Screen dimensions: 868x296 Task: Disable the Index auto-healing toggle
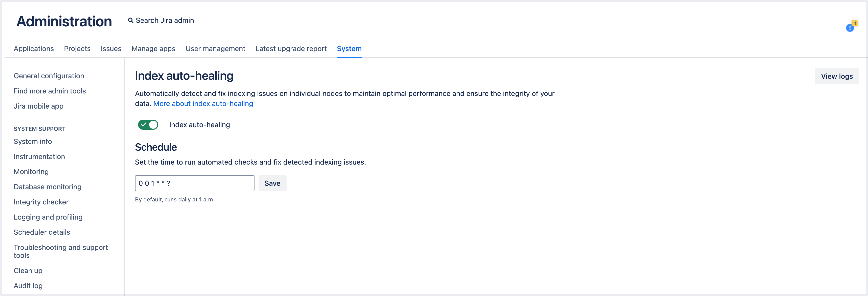148,125
